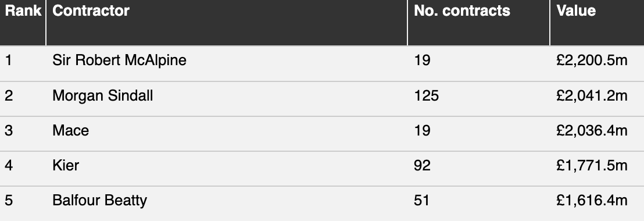The height and width of the screenshot is (221, 644).
Task: Select the £1,771.5m value cell
Action: point(592,166)
